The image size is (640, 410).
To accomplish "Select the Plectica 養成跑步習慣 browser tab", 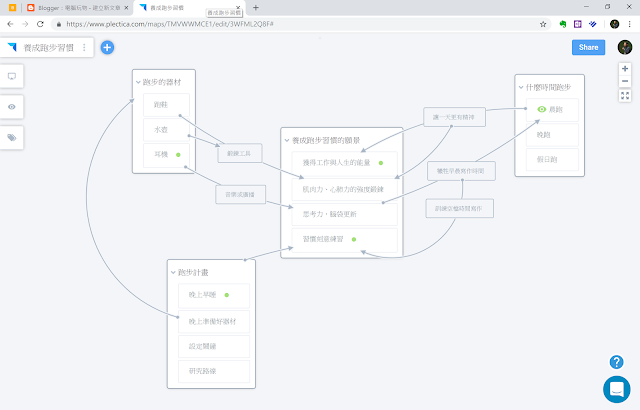I will coord(188,8).
